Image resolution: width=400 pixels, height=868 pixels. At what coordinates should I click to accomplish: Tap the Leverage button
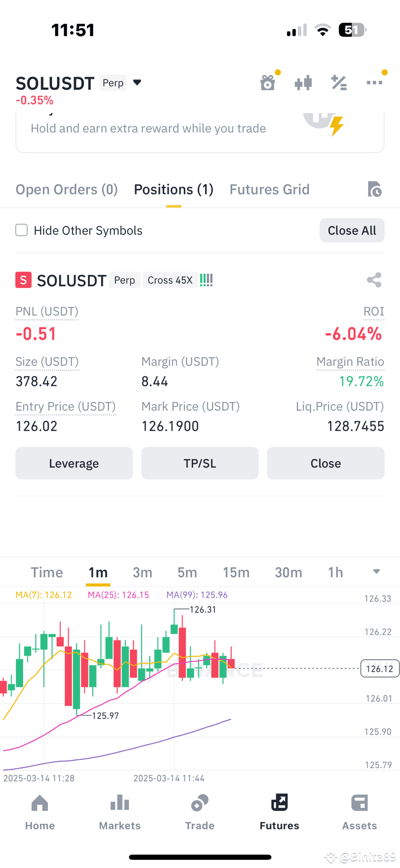pyautogui.click(x=74, y=463)
